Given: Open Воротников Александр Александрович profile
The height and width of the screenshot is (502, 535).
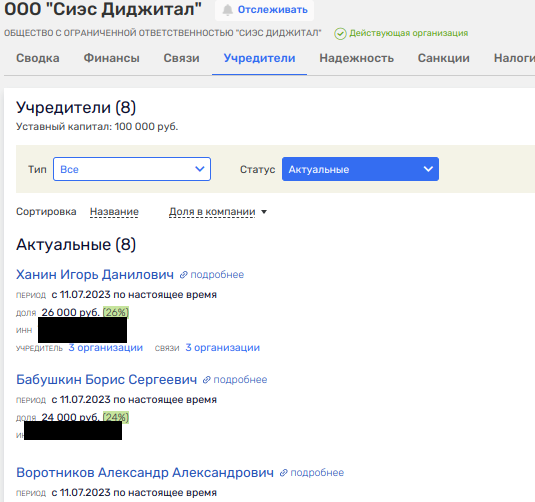Looking at the screenshot, I should [145, 473].
